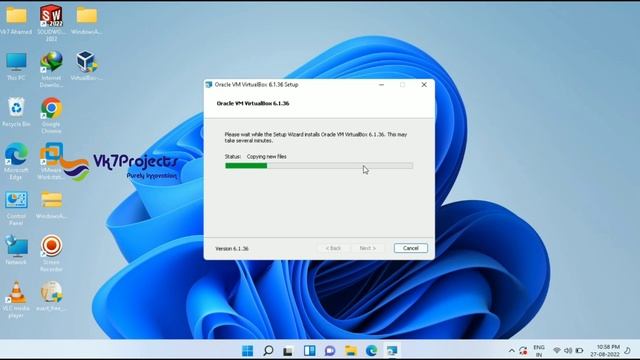Screen dimensions: 640x360
Task: Click the disabled maximize button in Setup
Action: point(403,84)
